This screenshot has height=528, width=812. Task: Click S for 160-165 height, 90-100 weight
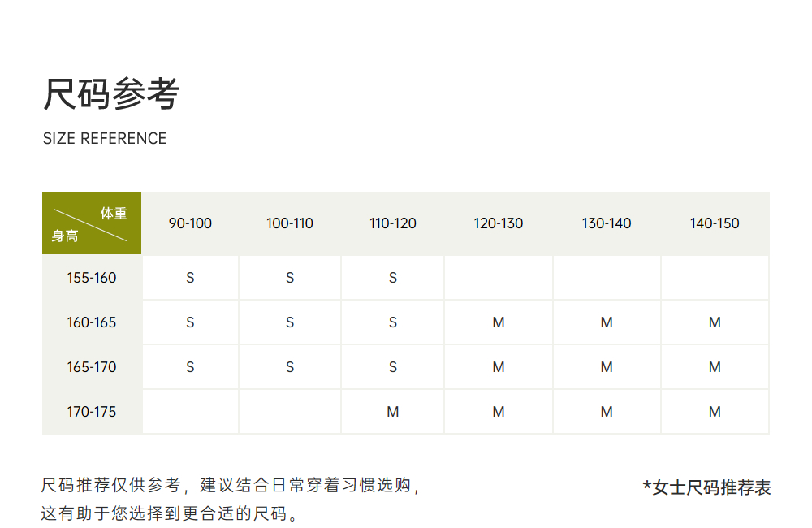tap(190, 322)
